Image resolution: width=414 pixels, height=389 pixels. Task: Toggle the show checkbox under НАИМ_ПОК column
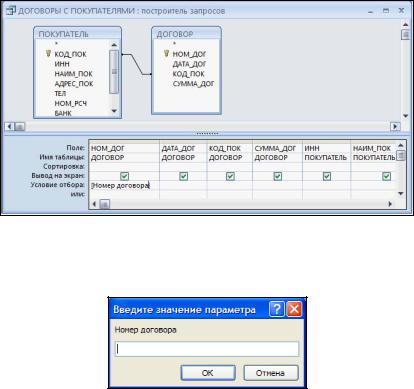click(386, 176)
